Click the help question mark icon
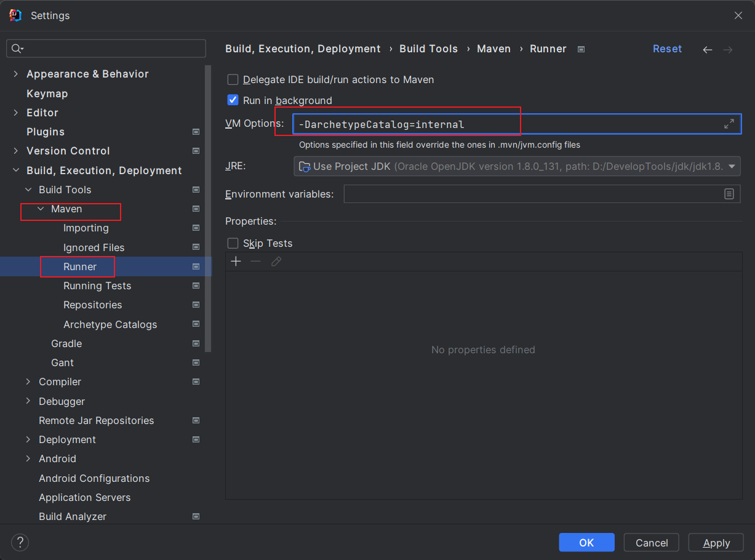The height and width of the screenshot is (560, 755). click(20, 542)
